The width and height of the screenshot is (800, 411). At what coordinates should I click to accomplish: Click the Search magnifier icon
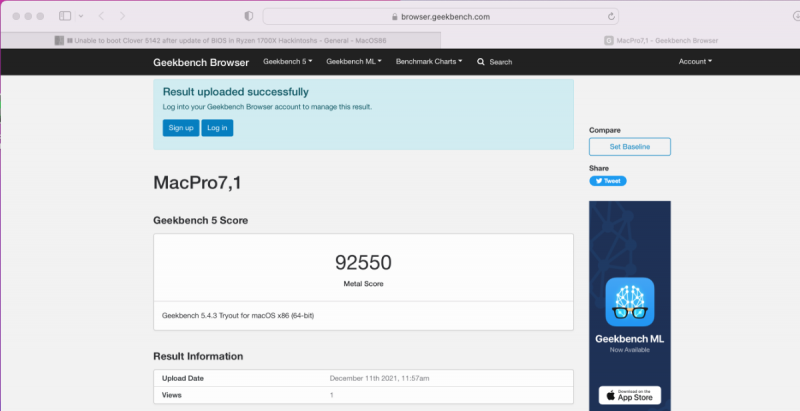point(481,62)
